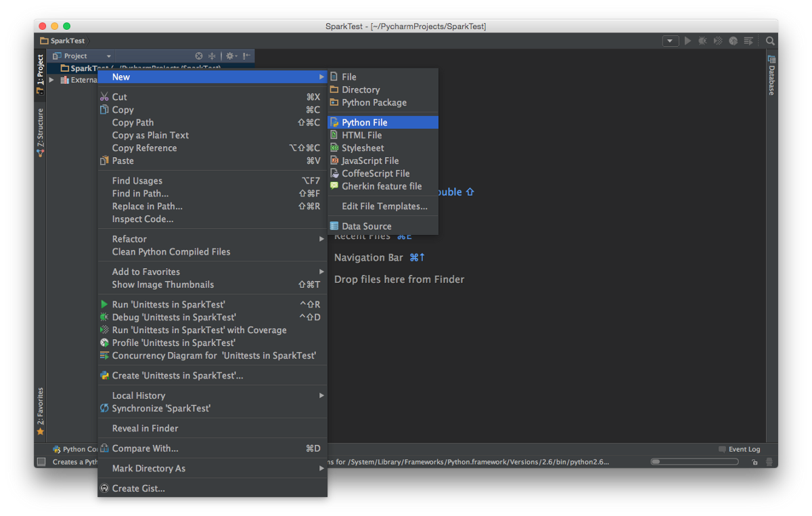Click Show Image Thumbnails entry
Image resolution: width=812 pixels, height=516 pixels.
click(212, 284)
